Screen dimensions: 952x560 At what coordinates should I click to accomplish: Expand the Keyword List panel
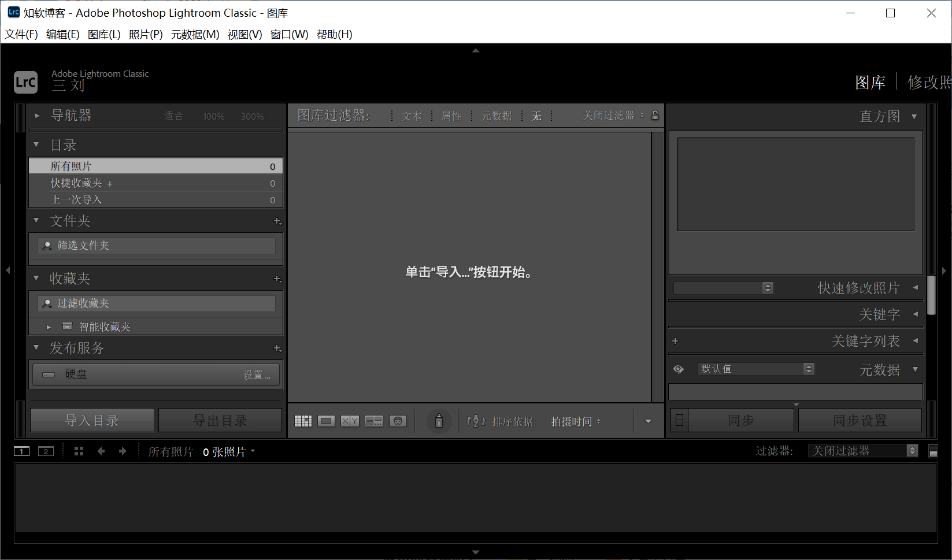click(915, 340)
